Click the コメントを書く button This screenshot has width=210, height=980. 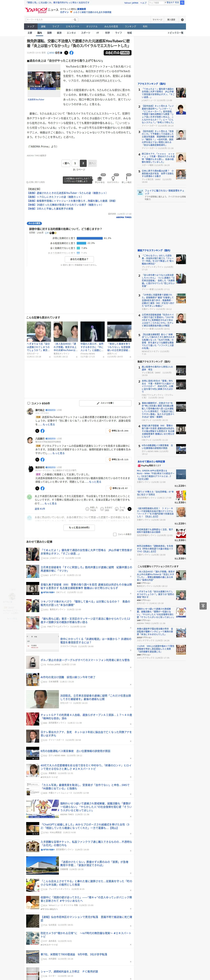click(105, 403)
